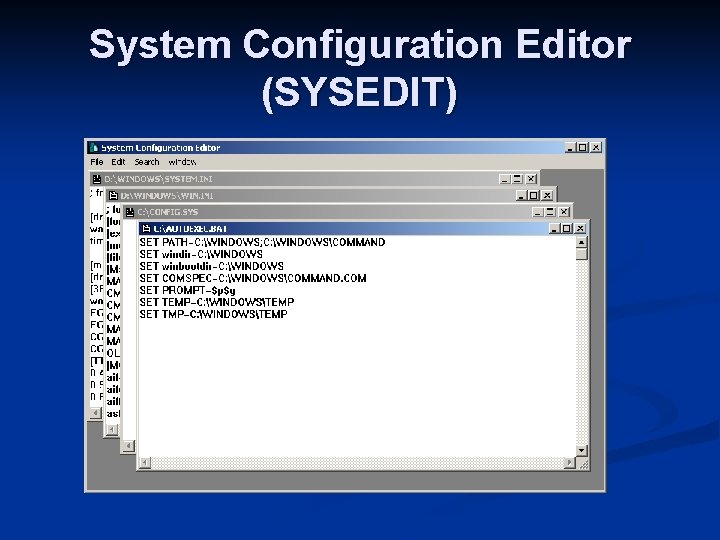Minimize the SYSTEM.INI window
Image resolution: width=720 pixels, height=540 pixels.
[x=505, y=179]
